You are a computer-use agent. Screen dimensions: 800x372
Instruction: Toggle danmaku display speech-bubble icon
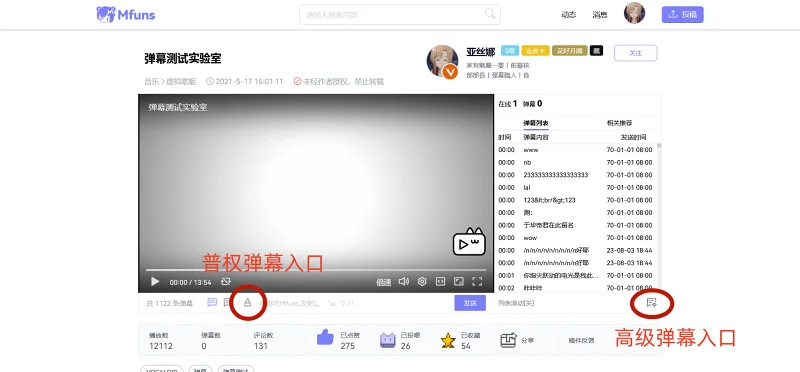coord(212,303)
